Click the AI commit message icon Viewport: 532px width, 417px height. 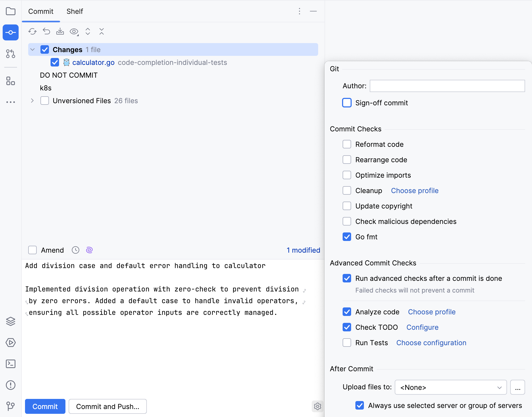tap(89, 250)
